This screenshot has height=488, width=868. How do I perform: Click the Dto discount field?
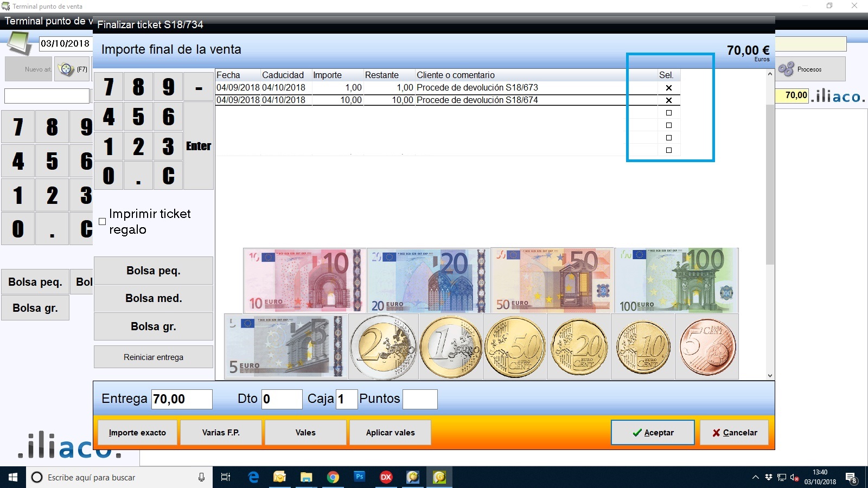click(x=282, y=399)
